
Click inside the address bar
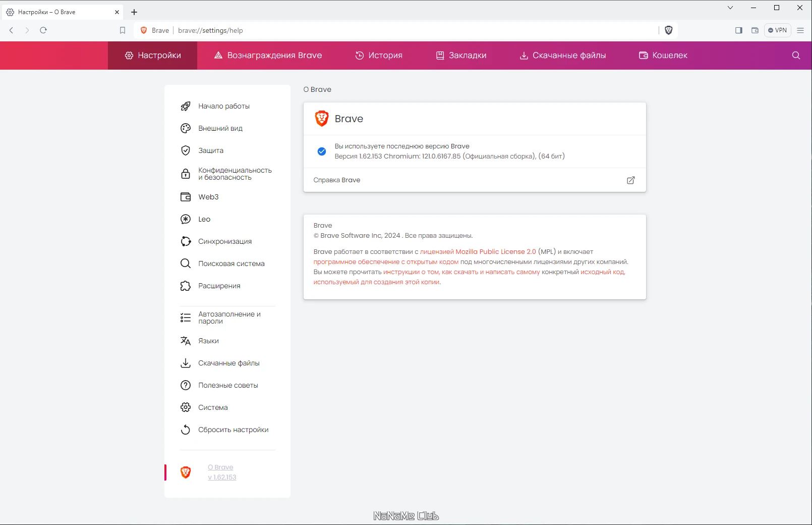tap(353, 30)
